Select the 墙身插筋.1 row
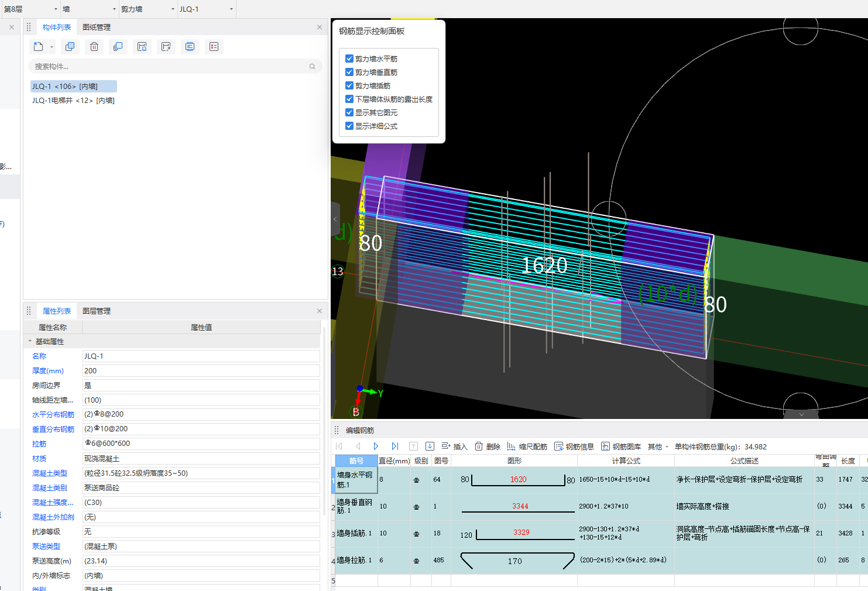This screenshot has height=591, width=868. point(600,533)
